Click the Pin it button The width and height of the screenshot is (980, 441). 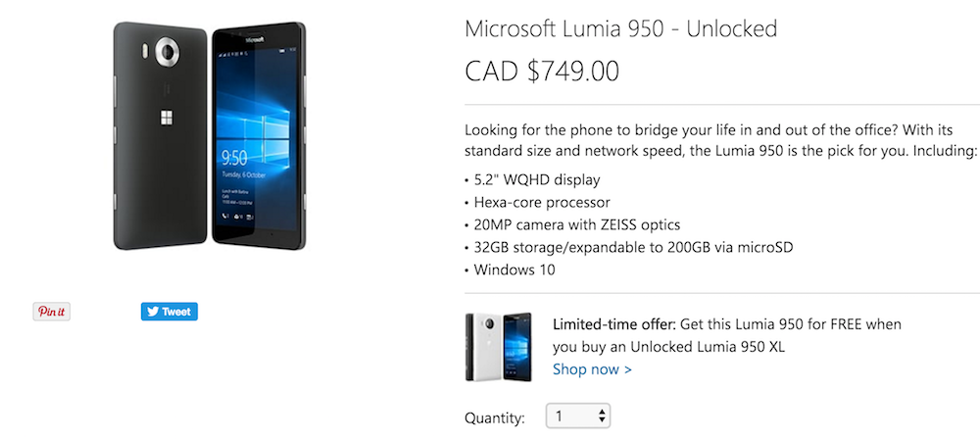[51, 312]
